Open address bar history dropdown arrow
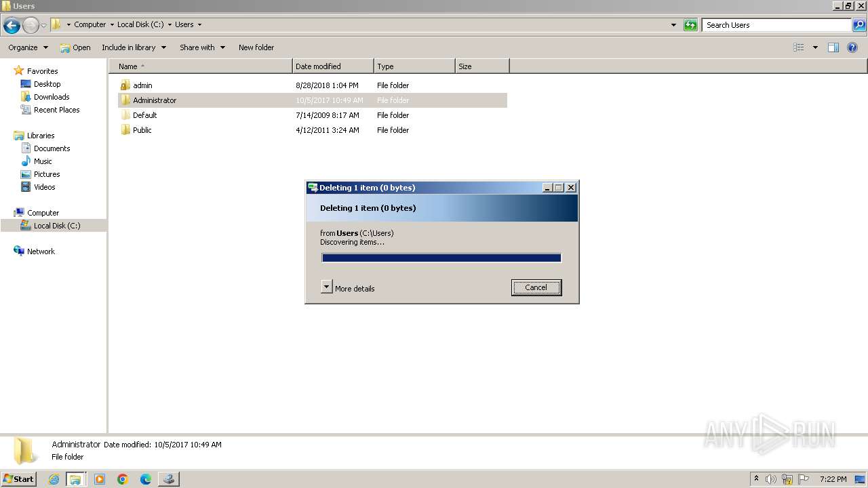This screenshot has width=868, height=488. (673, 25)
